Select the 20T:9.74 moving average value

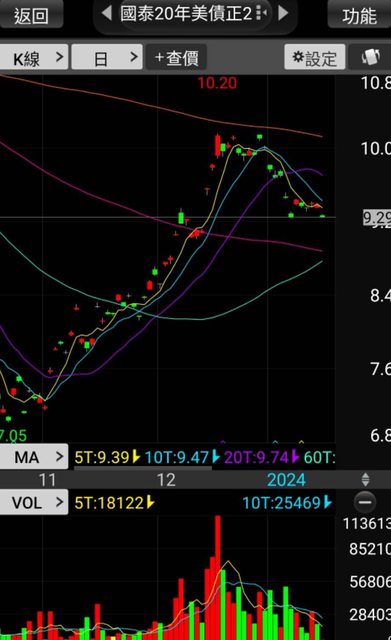click(262, 457)
